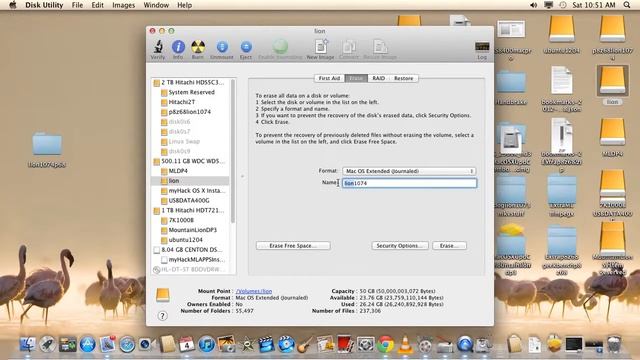Open App Store from the Dock

pos(87,344)
